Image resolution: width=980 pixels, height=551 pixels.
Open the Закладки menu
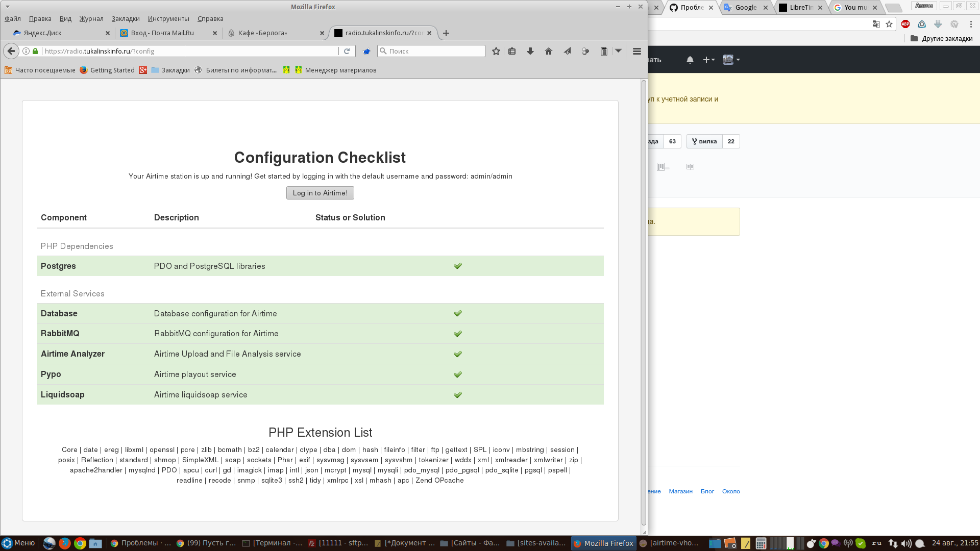126,19
